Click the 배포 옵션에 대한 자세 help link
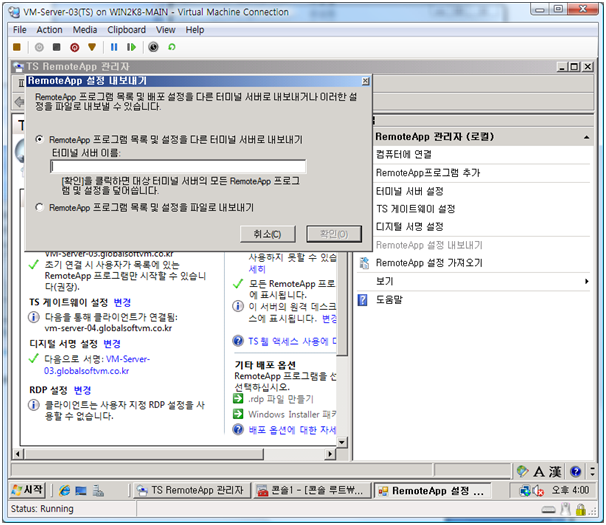Screen dimensions: 606x525 pyautogui.click(x=292, y=430)
